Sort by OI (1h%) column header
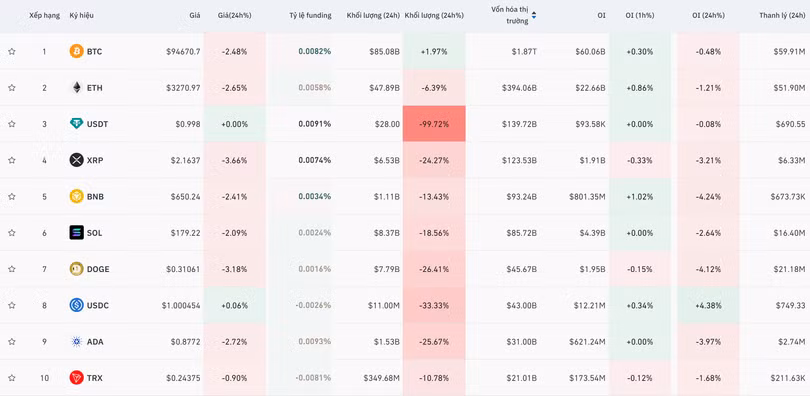810x396 pixels. tap(640, 15)
